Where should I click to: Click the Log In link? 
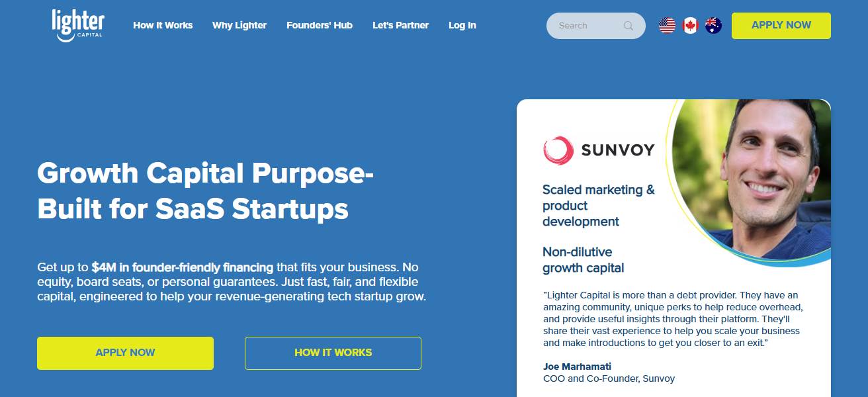(462, 26)
